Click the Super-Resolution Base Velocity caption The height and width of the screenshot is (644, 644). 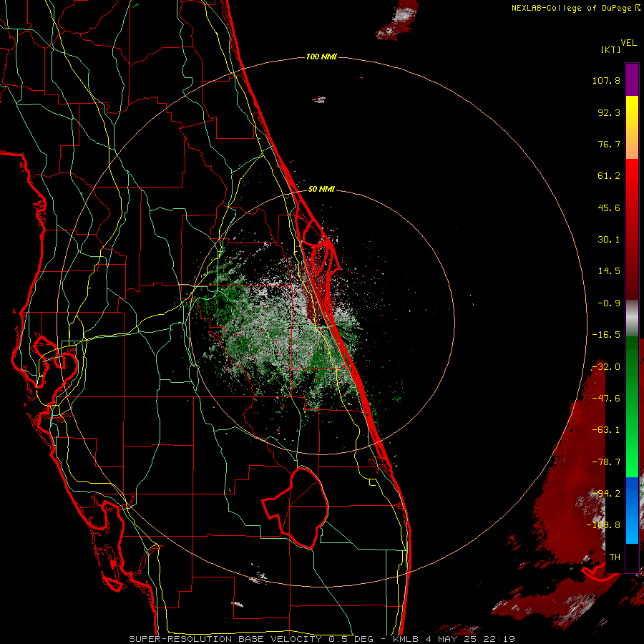[321, 639]
